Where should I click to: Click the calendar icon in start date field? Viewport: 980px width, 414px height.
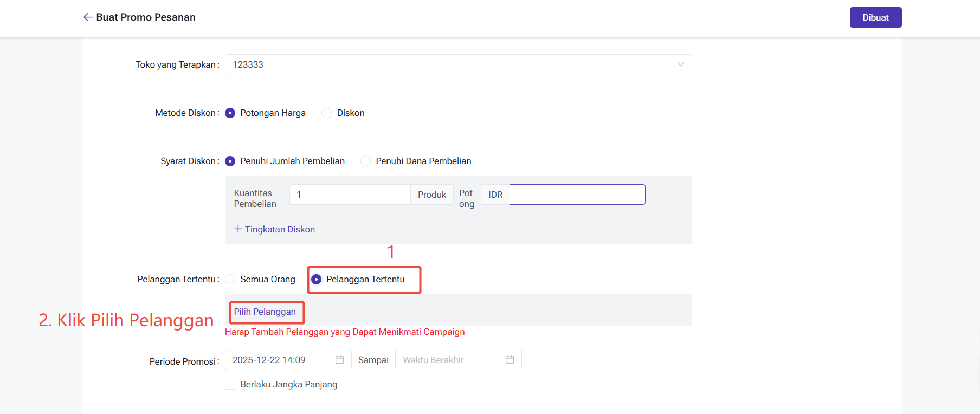(339, 360)
